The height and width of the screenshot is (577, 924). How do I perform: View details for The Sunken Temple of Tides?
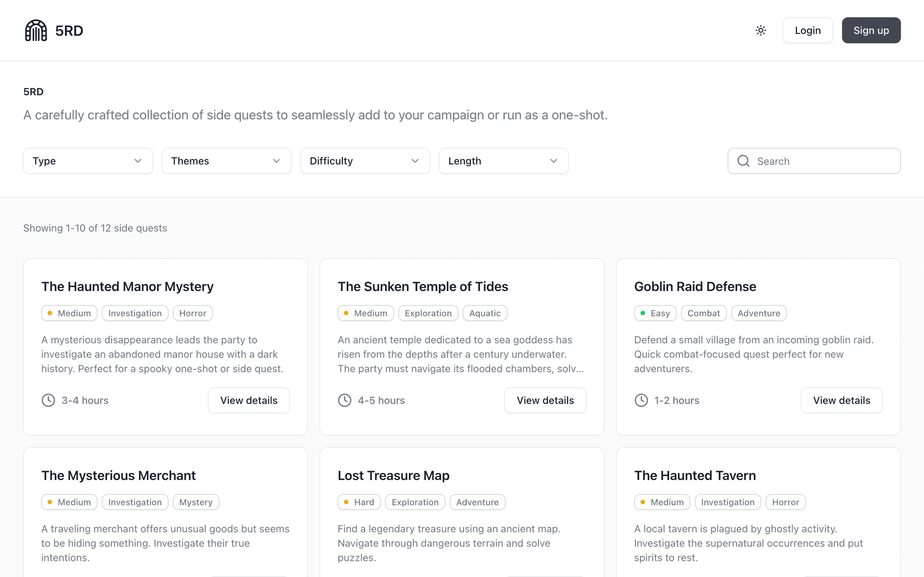[x=545, y=400]
